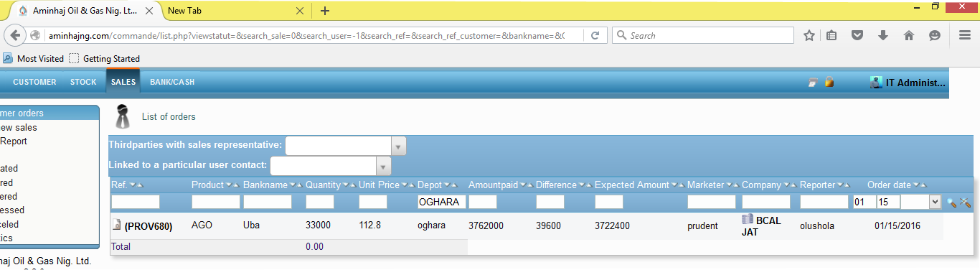Open the order document icon beside PROV680
Screen dimensions: 980x270
tap(117, 225)
